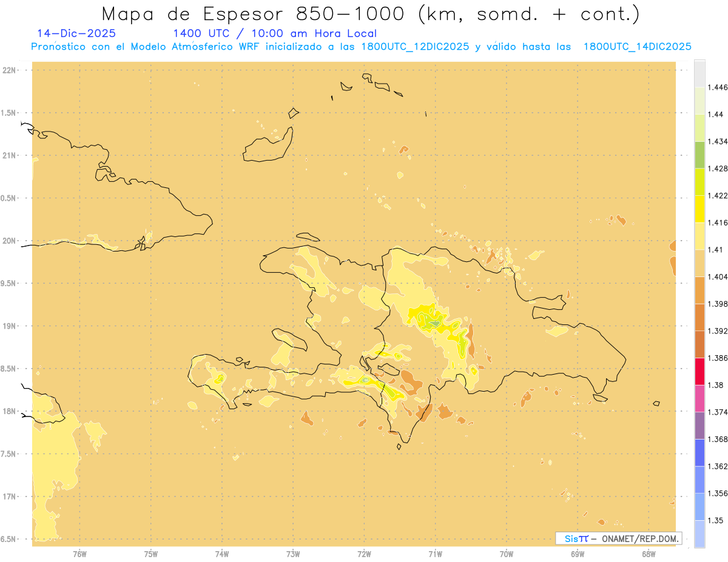Click the orange legend swatch between 1.398 and 1.404
The height and width of the screenshot is (562, 728).
699,290
